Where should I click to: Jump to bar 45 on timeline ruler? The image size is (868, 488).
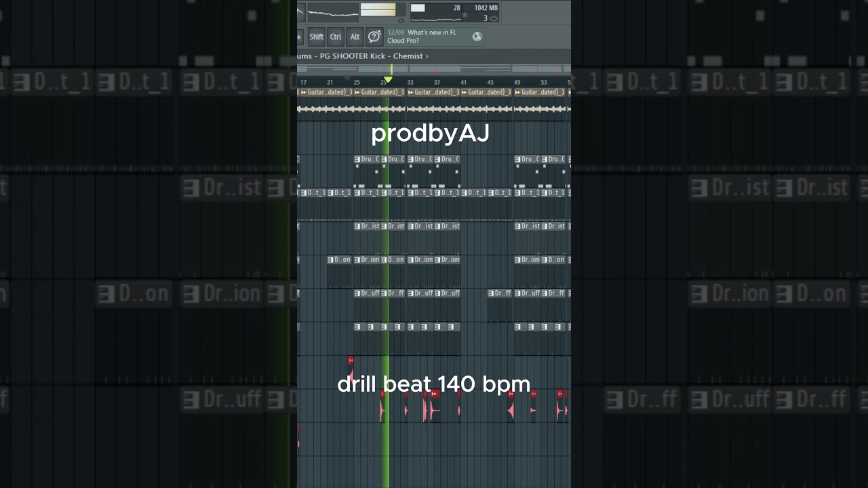coord(490,83)
